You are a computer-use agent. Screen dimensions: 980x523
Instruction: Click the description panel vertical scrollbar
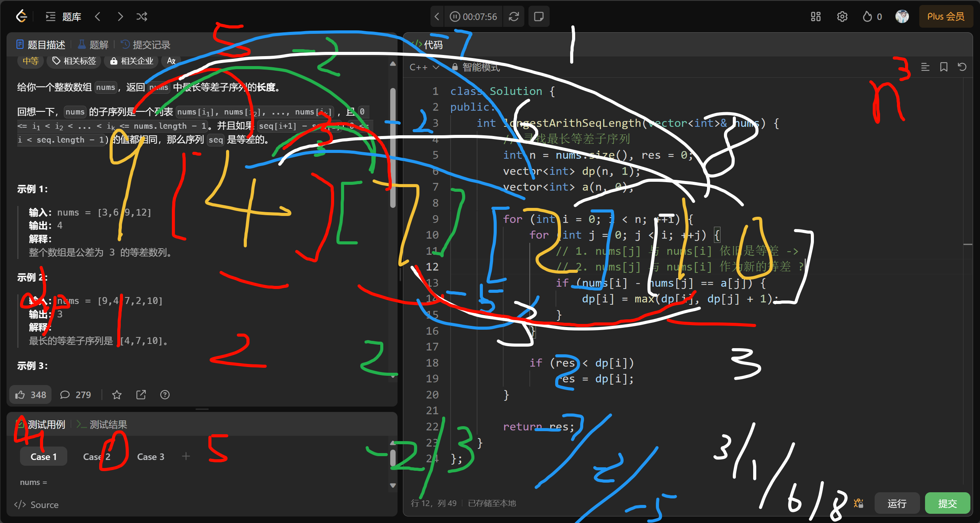click(x=393, y=148)
